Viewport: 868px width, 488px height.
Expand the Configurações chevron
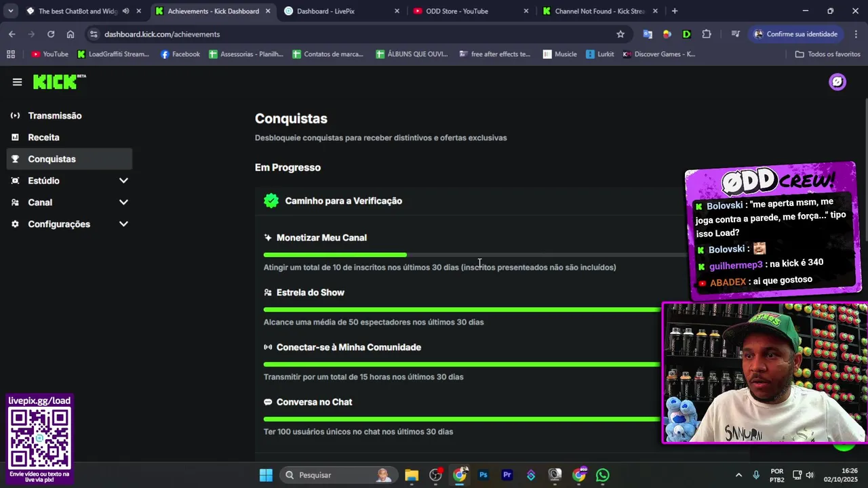click(123, 224)
